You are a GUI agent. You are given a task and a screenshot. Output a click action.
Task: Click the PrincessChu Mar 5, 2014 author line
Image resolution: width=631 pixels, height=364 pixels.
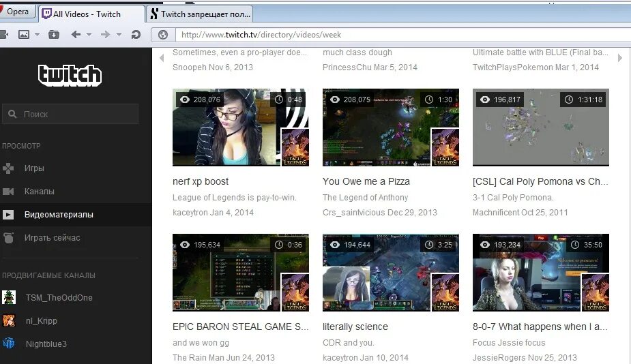pyautogui.click(x=370, y=67)
